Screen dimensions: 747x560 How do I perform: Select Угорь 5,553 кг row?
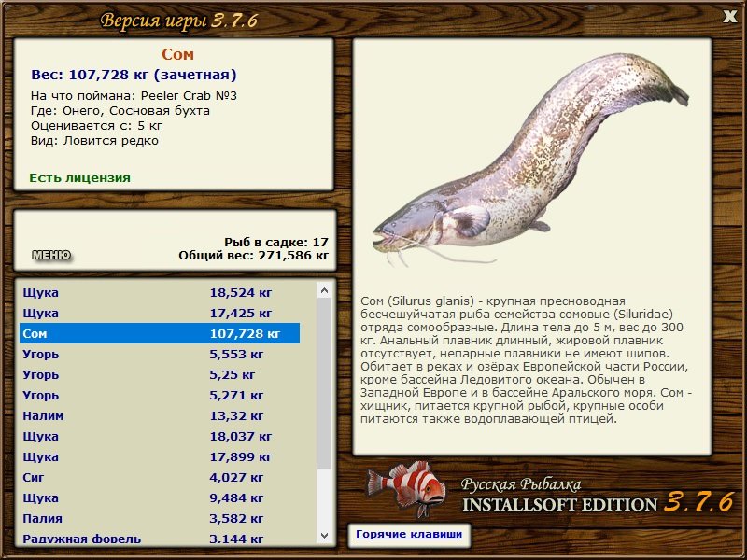point(160,354)
